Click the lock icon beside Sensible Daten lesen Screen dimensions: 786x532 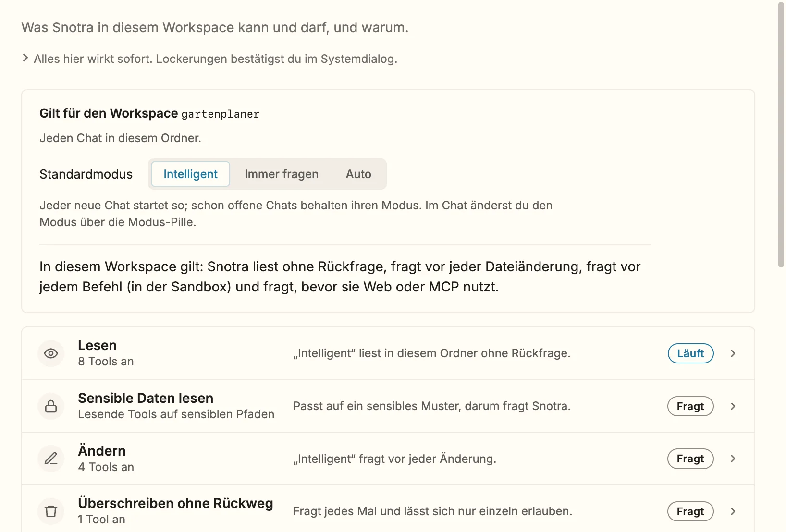point(51,406)
